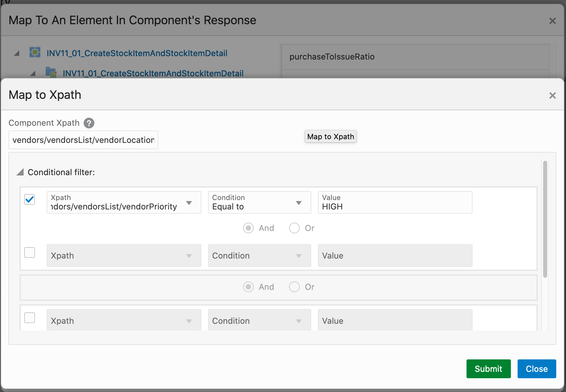Click the Component Xpath help icon
This screenshot has height=392, width=566.
pyautogui.click(x=89, y=123)
